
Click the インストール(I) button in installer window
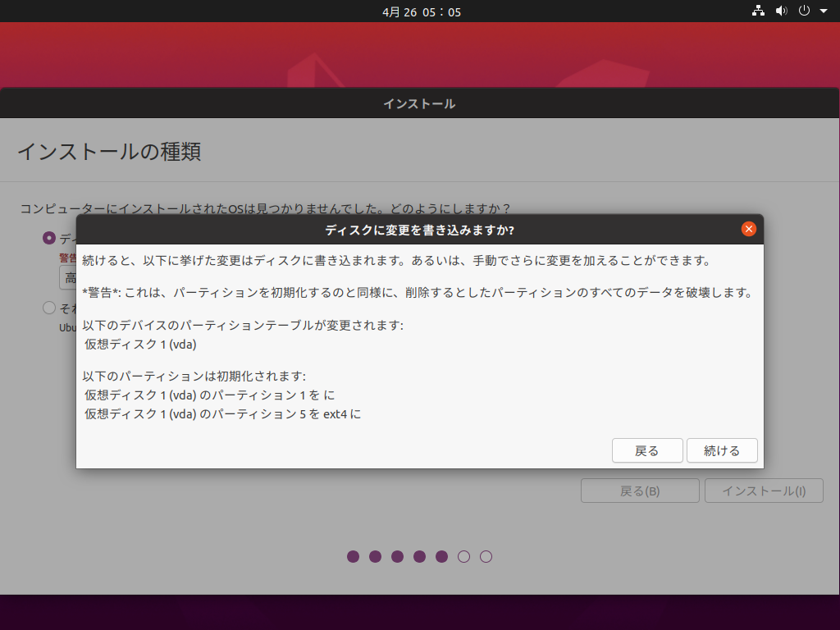(x=764, y=491)
